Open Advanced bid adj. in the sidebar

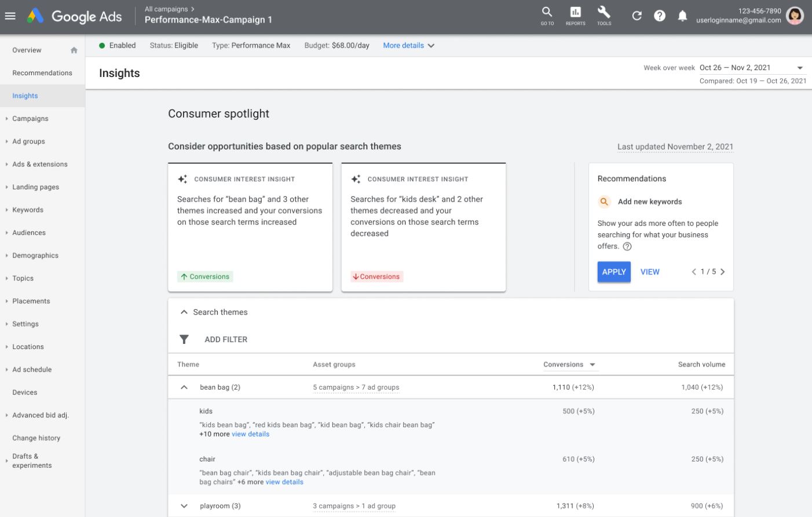point(40,415)
